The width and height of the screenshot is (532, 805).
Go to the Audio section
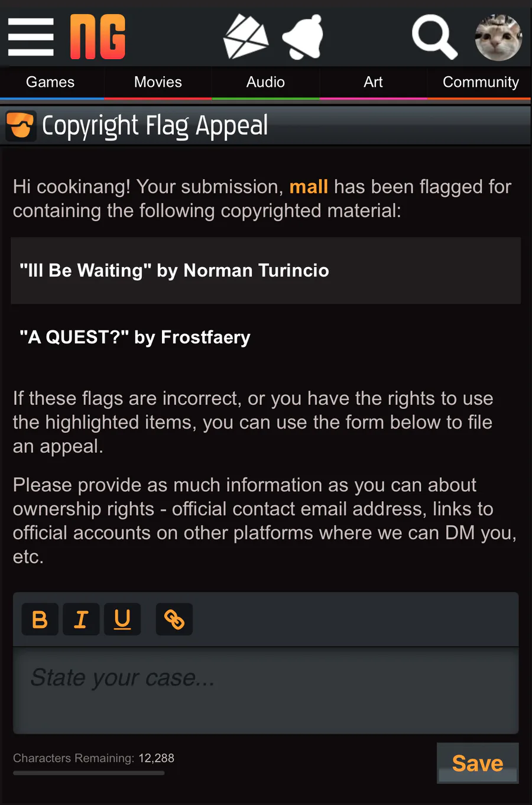pyautogui.click(x=265, y=82)
